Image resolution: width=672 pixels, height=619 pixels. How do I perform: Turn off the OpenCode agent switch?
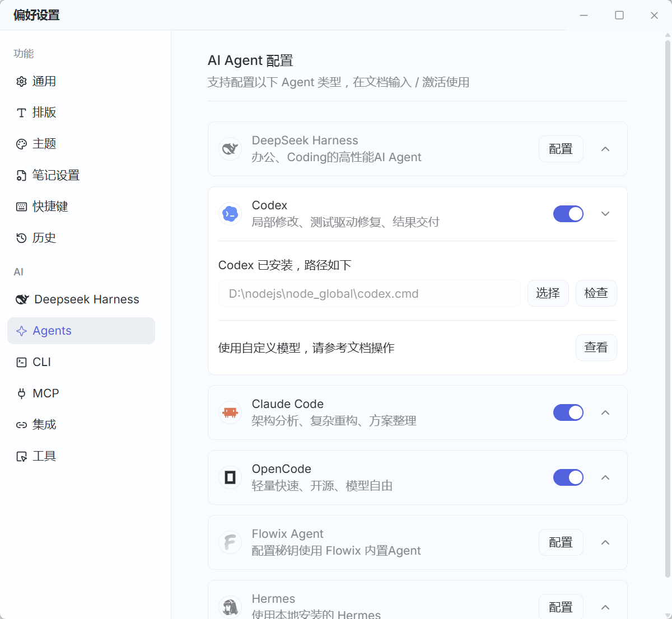point(568,477)
